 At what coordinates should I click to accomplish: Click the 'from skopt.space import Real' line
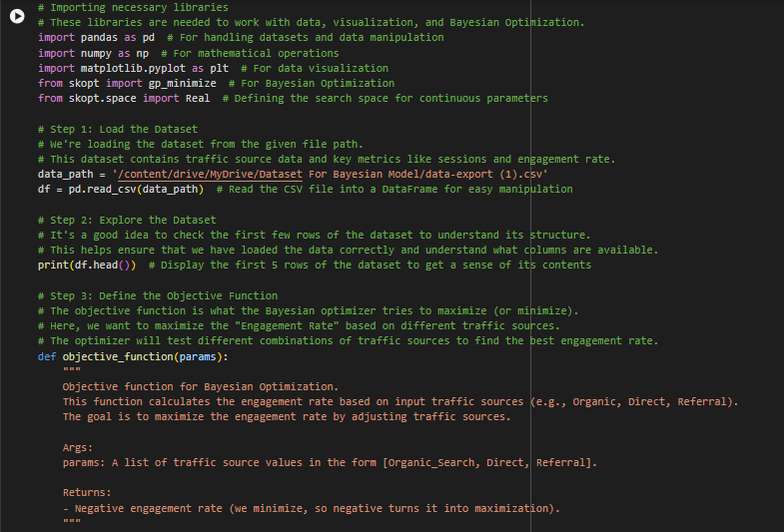pyautogui.click(x=293, y=98)
